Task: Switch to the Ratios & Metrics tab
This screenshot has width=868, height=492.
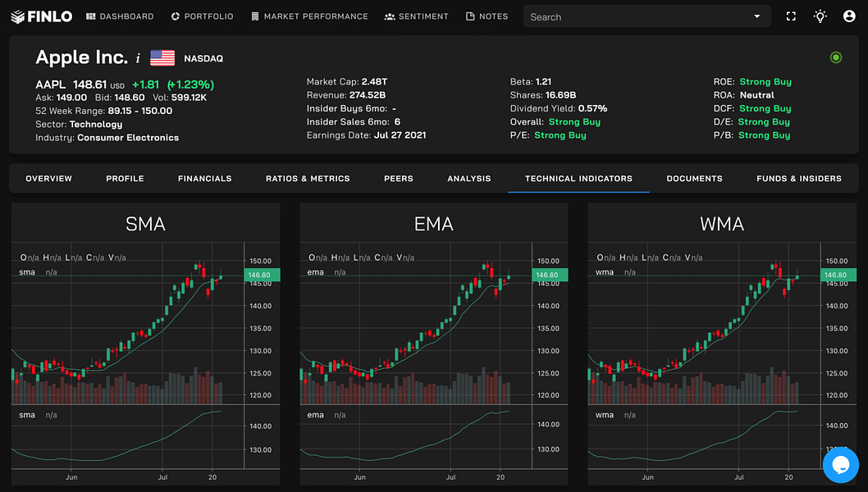Action: click(x=308, y=178)
